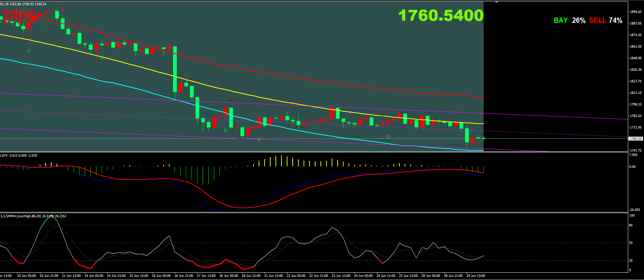Click the red SELL label

(x=598, y=20)
